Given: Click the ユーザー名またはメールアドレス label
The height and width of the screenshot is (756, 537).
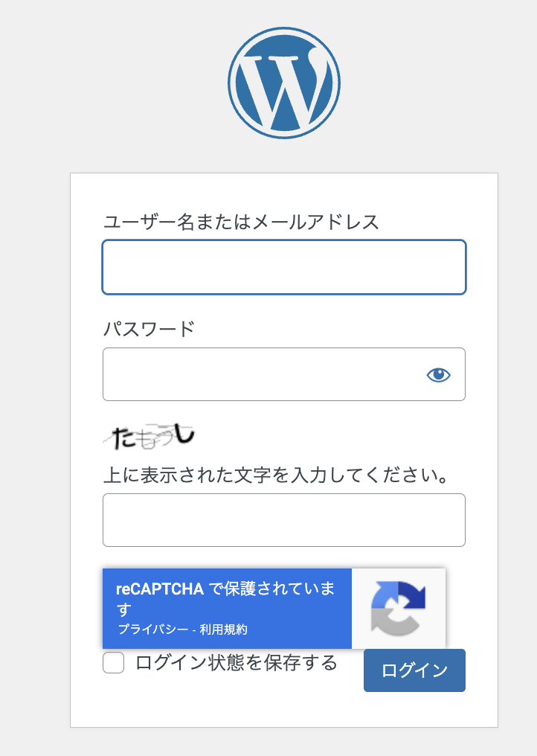Looking at the screenshot, I should (x=242, y=222).
